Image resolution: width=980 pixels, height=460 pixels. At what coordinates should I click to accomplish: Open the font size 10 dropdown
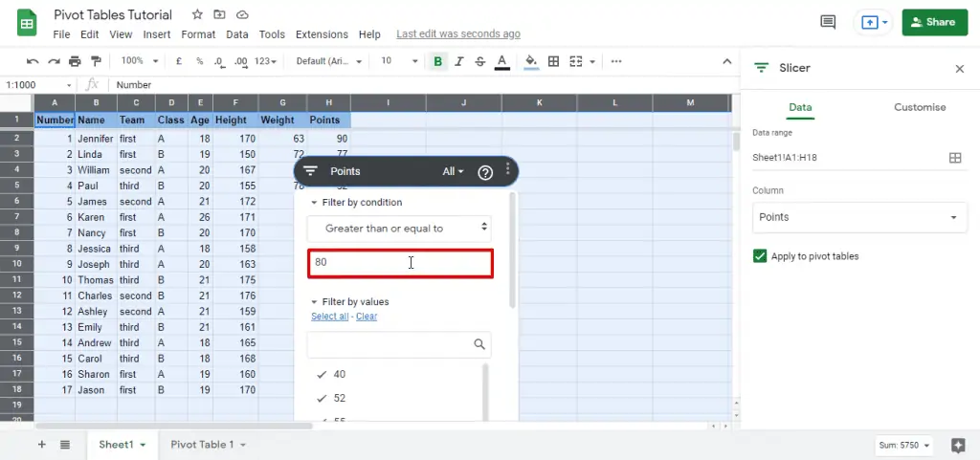(x=399, y=61)
